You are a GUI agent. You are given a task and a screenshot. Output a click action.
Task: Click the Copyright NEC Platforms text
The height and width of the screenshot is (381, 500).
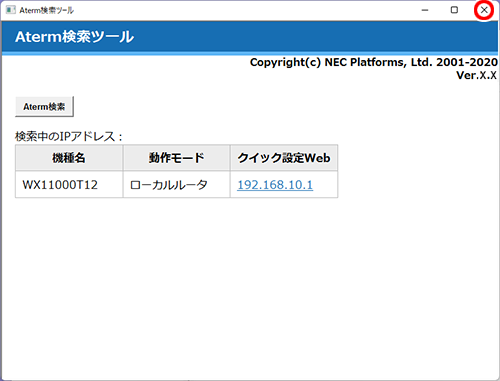[x=374, y=62]
